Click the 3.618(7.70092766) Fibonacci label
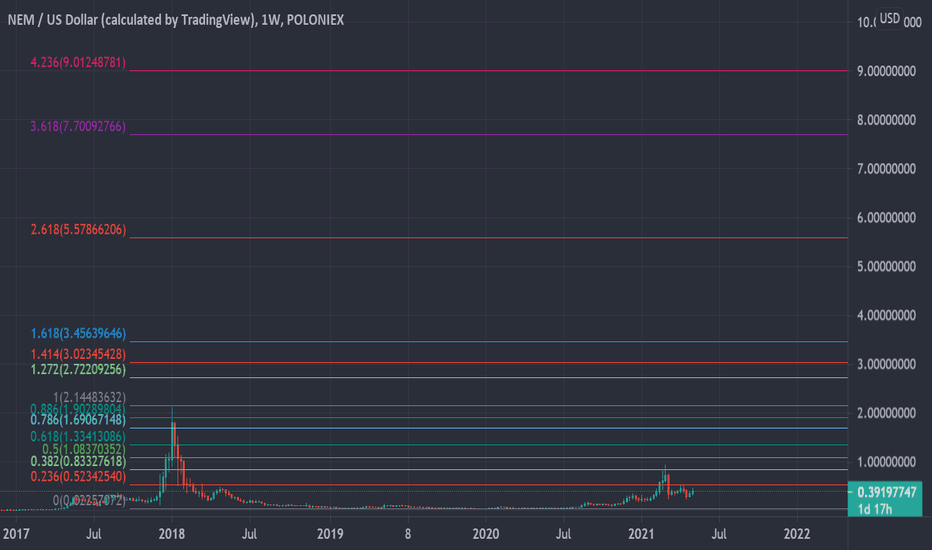This screenshot has width=932, height=550. point(78,126)
